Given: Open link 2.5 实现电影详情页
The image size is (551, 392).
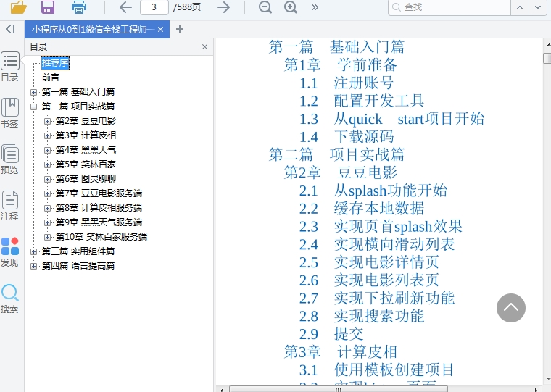Looking at the screenshot, I should tap(369, 262).
